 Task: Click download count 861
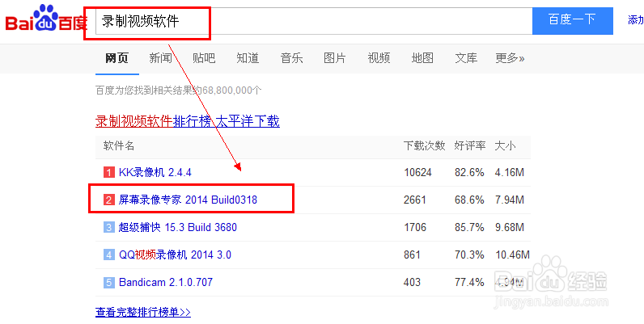[412, 255]
